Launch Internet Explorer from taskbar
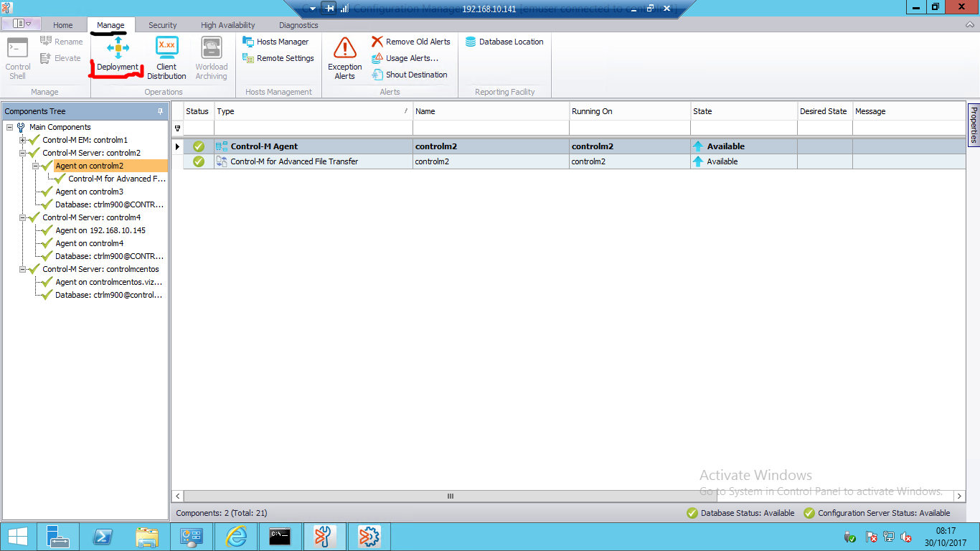This screenshot has height=551, width=980. (x=235, y=537)
